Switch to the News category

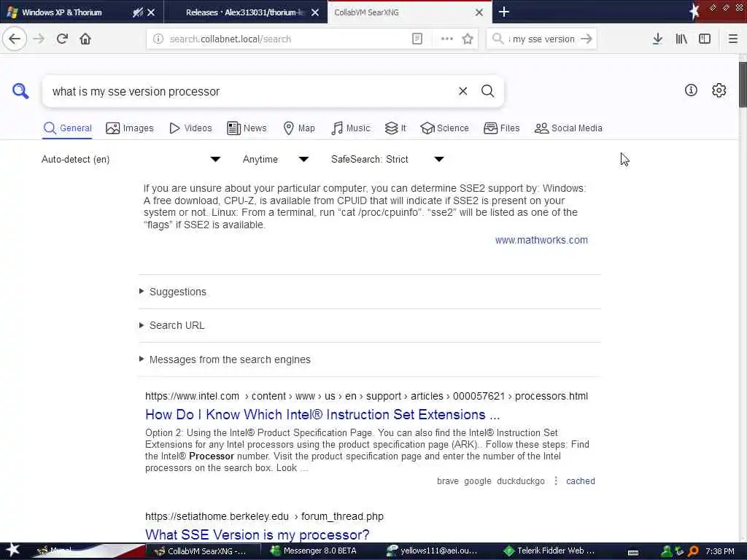[247, 128]
